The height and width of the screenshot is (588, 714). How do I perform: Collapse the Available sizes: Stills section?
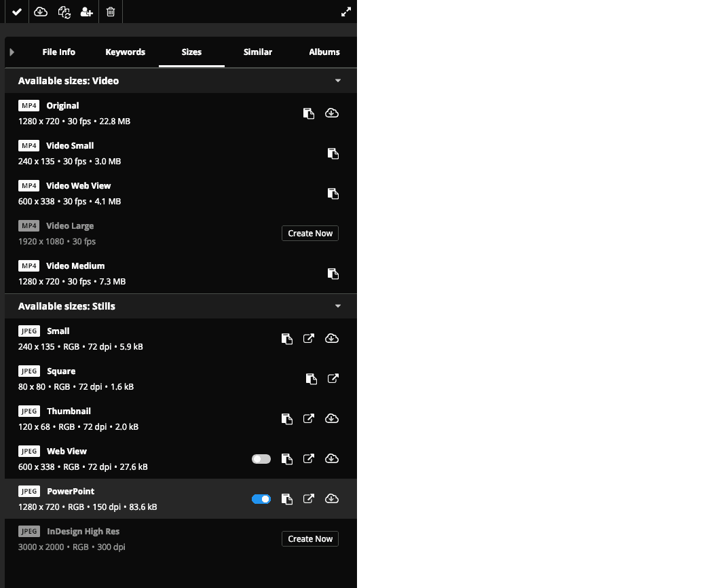338,306
